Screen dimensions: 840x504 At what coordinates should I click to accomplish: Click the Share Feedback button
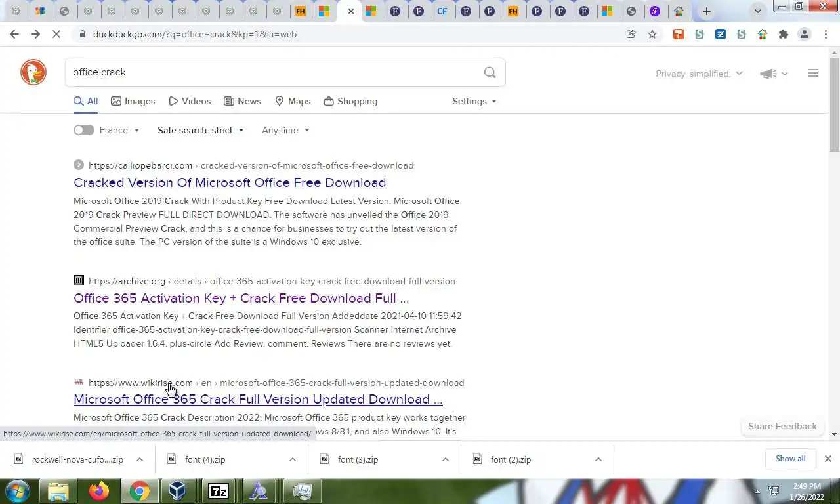point(782,426)
